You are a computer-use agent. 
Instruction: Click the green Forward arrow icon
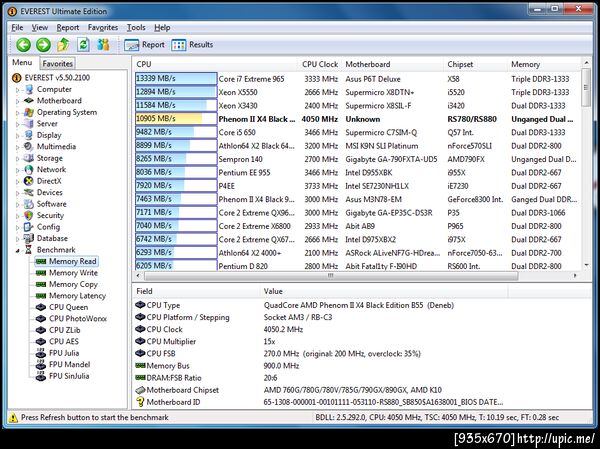pyautogui.click(x=43, y=45)
